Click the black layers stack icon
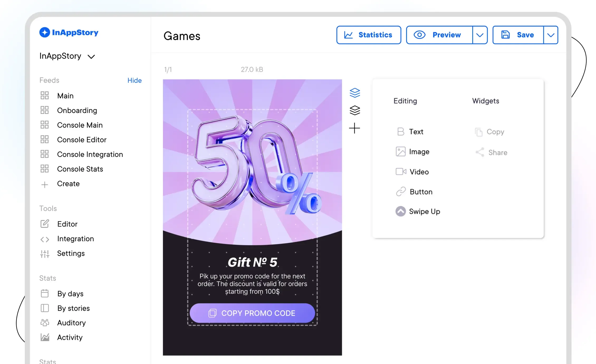The height and width of the screenshot is (364, 596). 355,110
